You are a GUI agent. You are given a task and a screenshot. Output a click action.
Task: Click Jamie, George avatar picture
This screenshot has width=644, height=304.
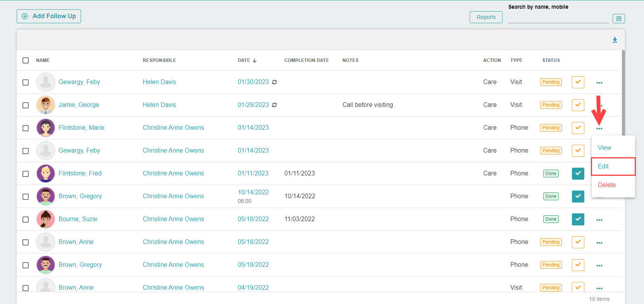(46, 105)
